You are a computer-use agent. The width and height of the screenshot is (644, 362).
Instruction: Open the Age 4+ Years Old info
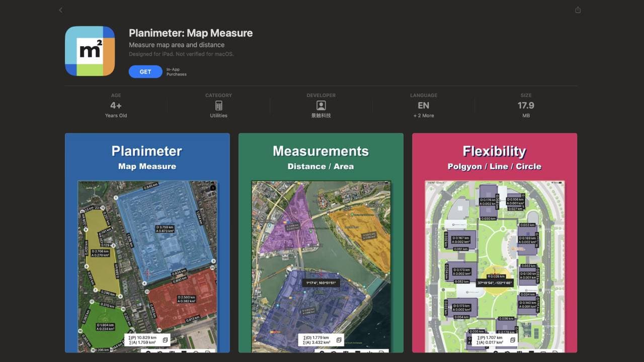pos(116,106)
